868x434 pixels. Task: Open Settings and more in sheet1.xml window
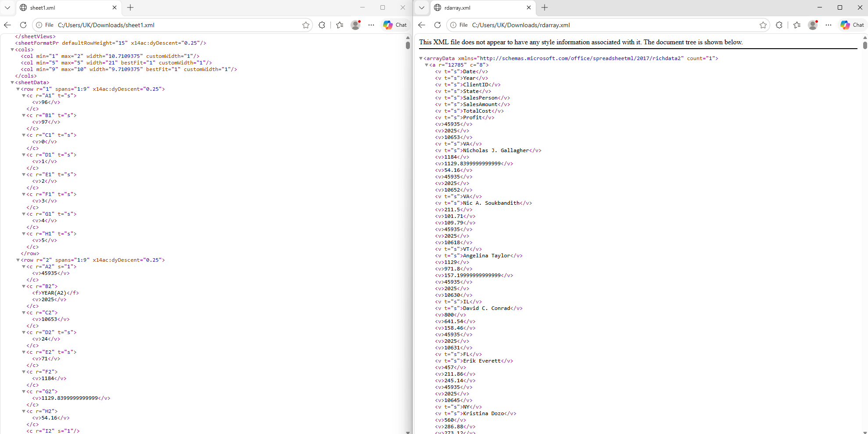(371, 25)
